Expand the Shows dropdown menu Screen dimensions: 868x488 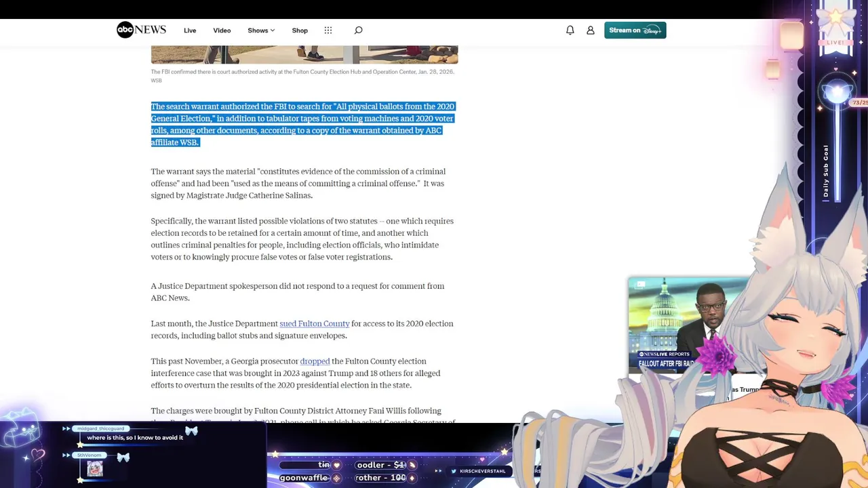[261, 30]
